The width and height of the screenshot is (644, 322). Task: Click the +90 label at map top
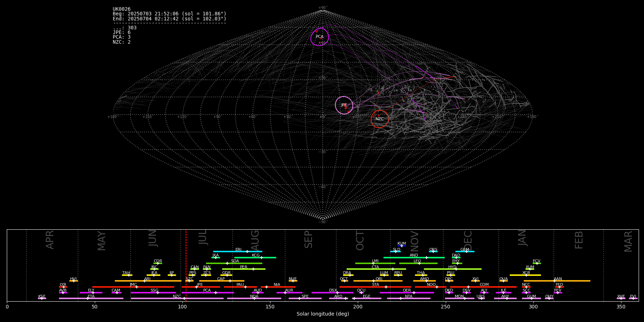(x=323, y=8)
